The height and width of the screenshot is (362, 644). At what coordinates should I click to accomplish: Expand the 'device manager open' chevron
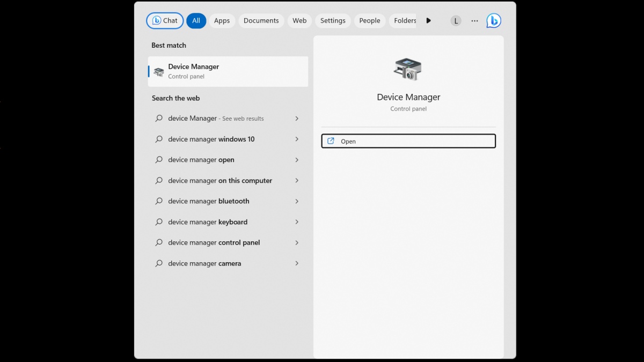tap(297, 160)
